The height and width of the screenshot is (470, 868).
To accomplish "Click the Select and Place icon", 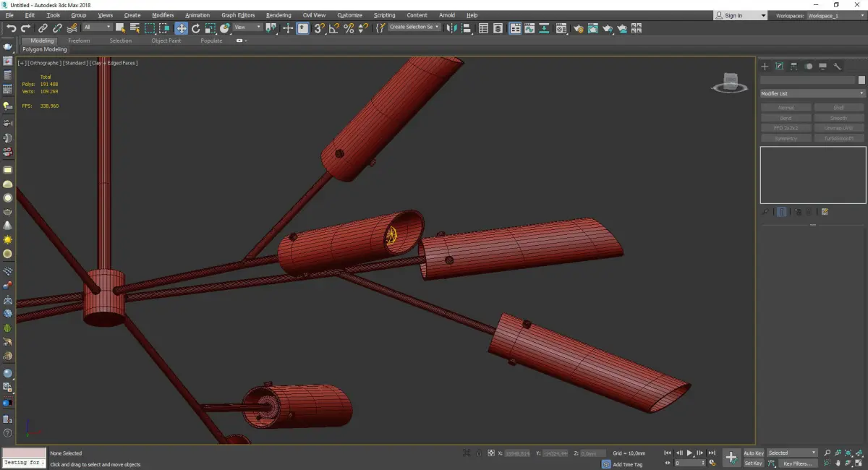I will [225, 28].
